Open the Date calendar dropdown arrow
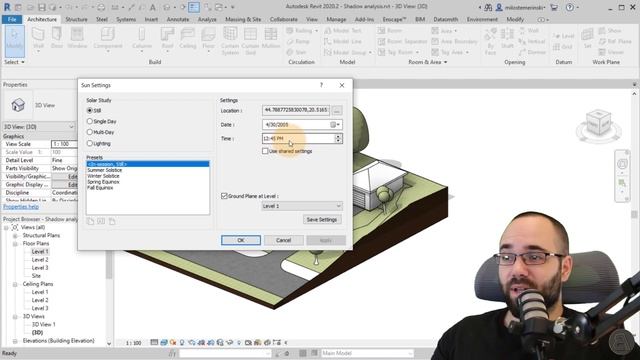The width and height of the screenshot is (640, 360). tap(335, 124)
